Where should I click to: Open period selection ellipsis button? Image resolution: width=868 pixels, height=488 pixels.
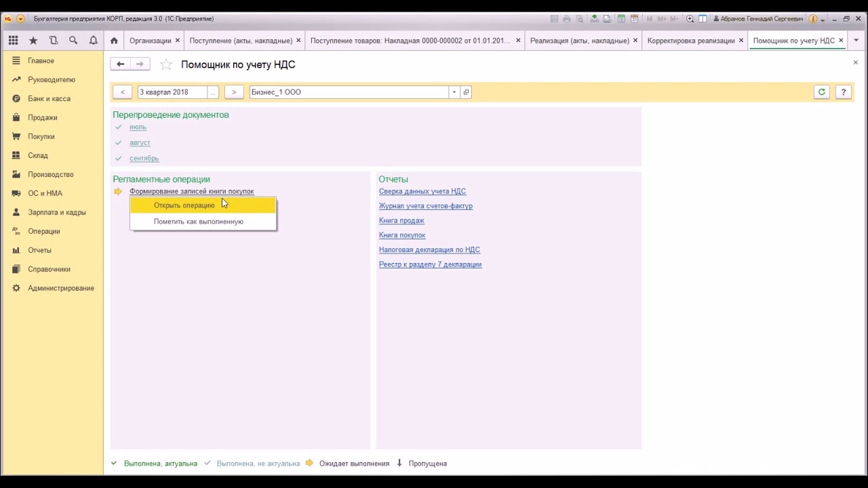tap(213, 92)
